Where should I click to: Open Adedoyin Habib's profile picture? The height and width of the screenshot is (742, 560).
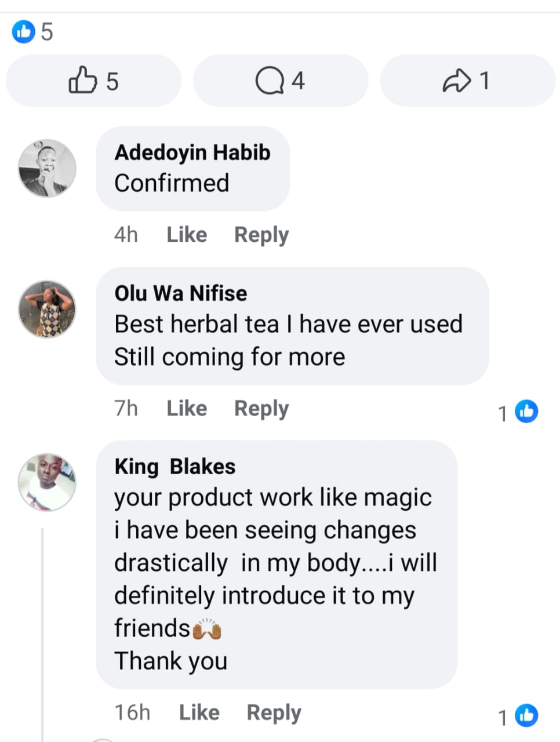47,168
